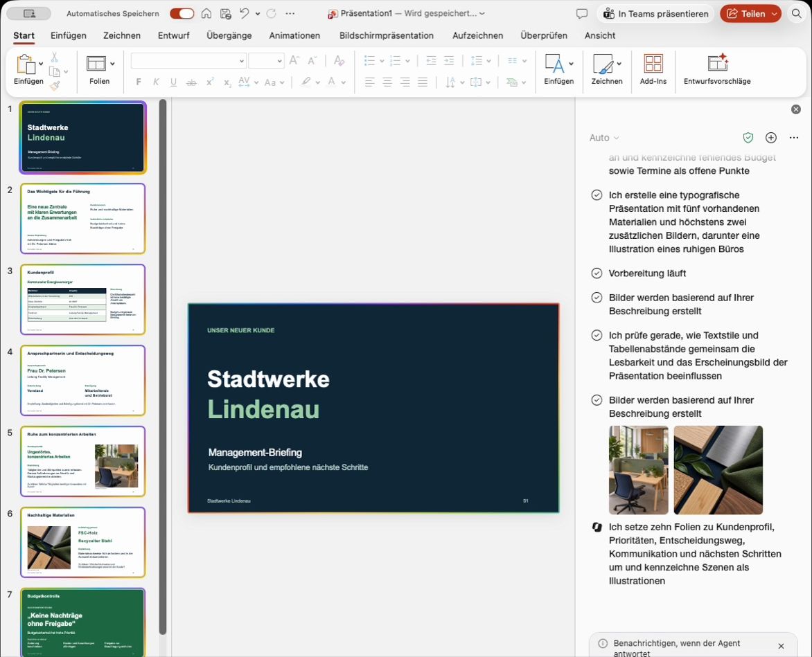The image size is (812, 657).
Task: Open the Ansicht tab
Action: pyautogui.click(x=600, y=36)
